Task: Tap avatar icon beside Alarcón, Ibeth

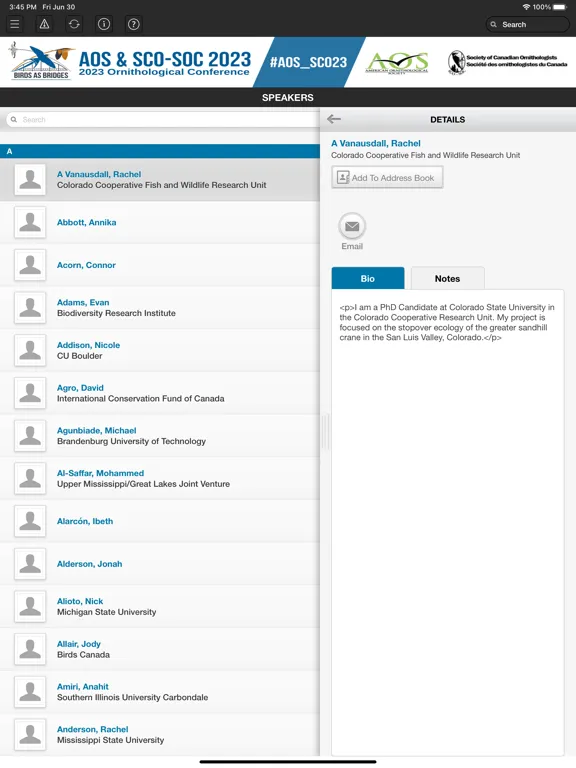Action: pos(30,521)
